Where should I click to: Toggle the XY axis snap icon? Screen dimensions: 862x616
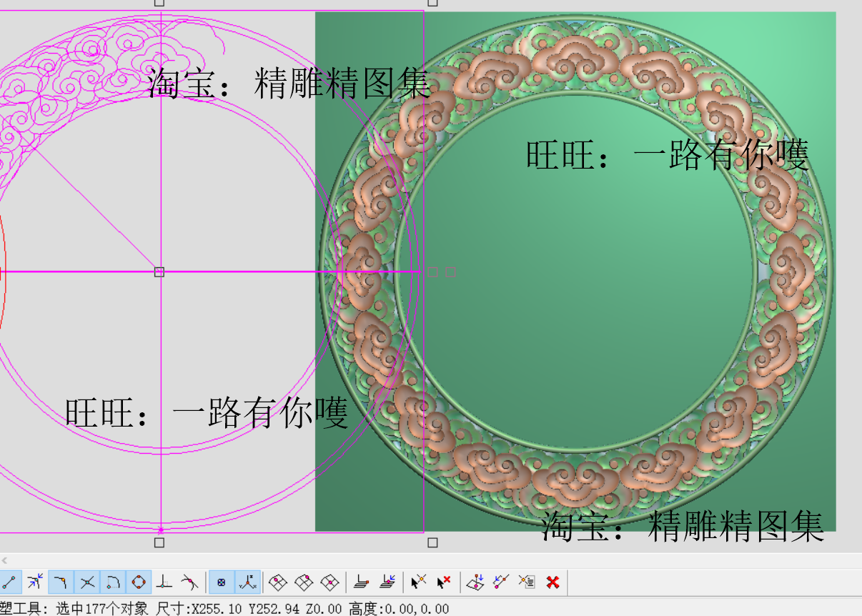(247, 582)
